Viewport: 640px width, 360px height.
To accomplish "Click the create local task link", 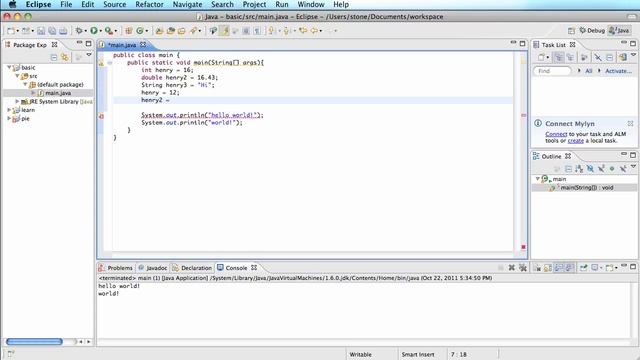I will pyautogui.click(x=576, y=140).
